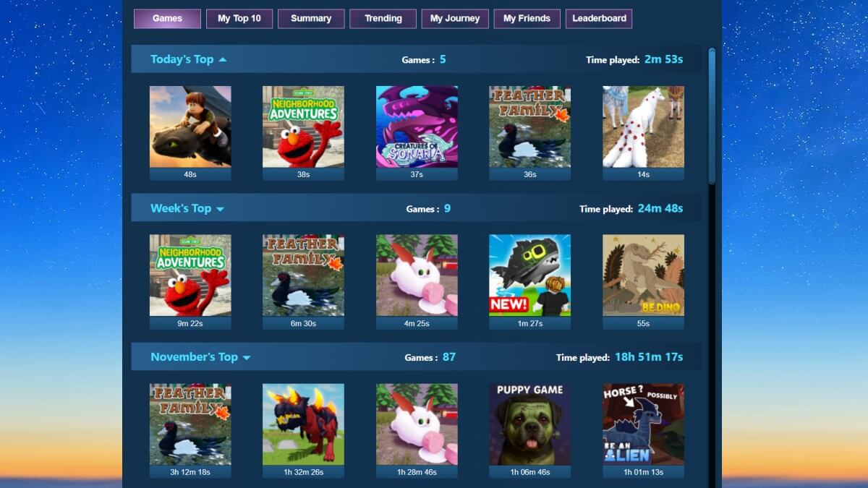
Task: Open Neighborhood Adventures thumbnail played 9m 22s
Action: tap(190, 275)
